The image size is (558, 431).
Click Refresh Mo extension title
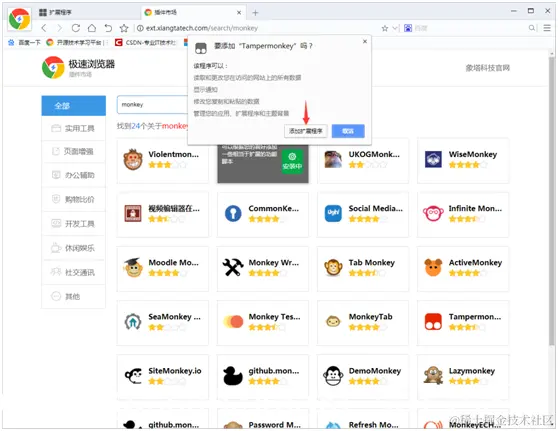pyautogui.click(x=373, y=425)
